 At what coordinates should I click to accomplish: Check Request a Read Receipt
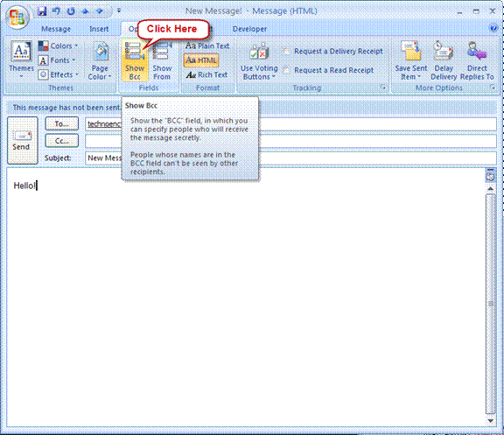point(328,70)
